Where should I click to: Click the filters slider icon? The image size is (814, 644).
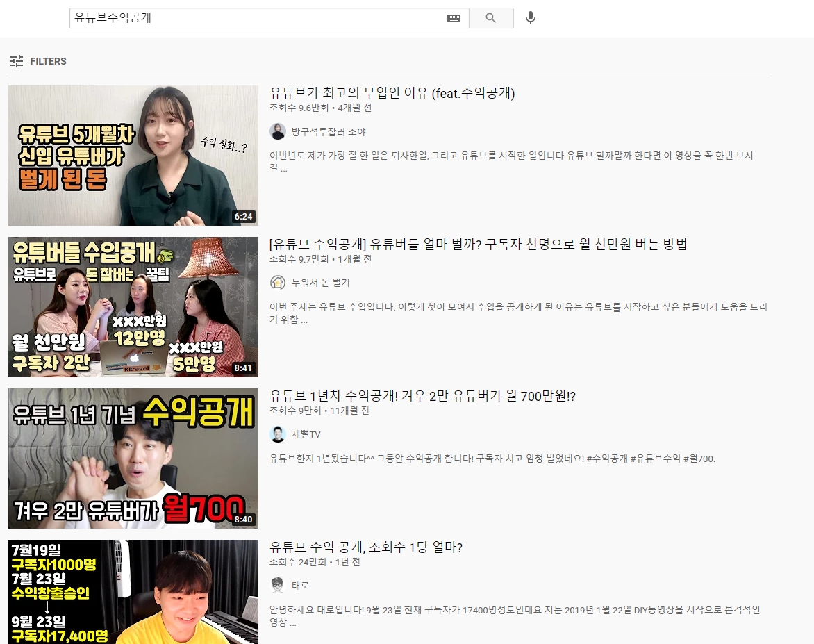pyautogui.click(x=17, y=61)
